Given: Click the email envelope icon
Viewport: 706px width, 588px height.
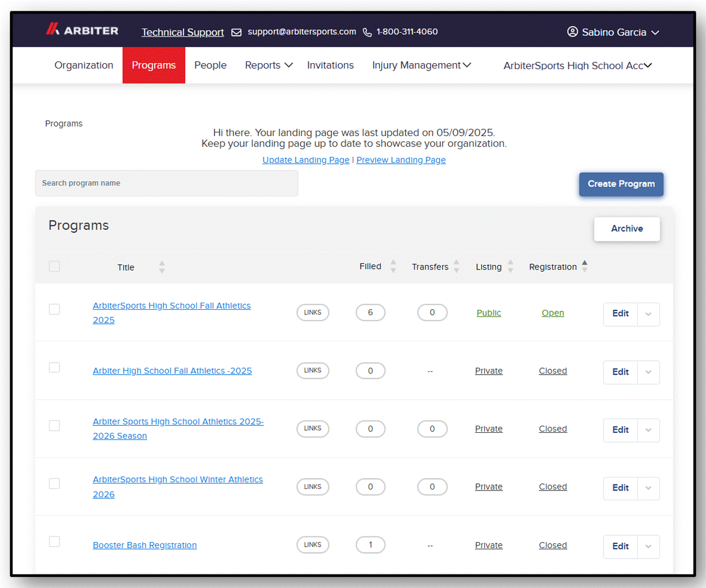Looking at the screenshot, I should [236, 33].
